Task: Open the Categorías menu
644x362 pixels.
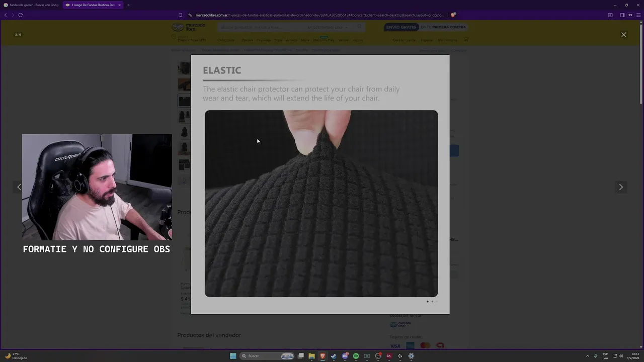Action: pyautogui.click(x=226, y=40)
